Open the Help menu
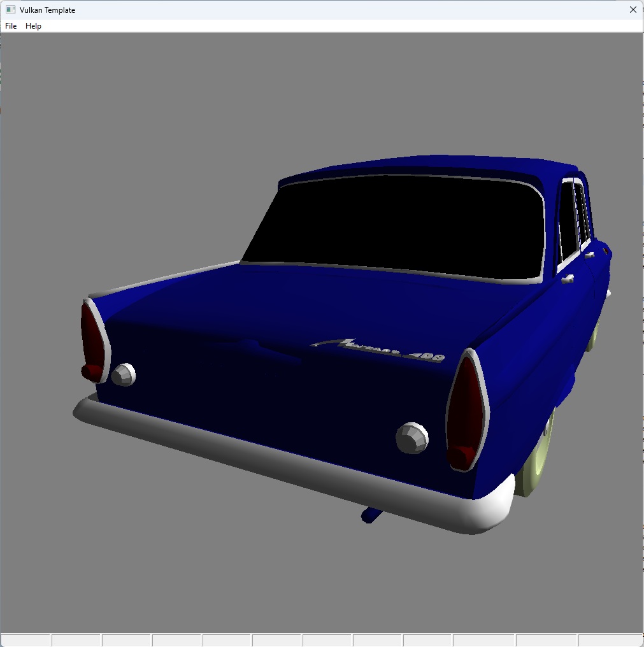Viewport: 644px width, 647px height. tap(33, 26)
